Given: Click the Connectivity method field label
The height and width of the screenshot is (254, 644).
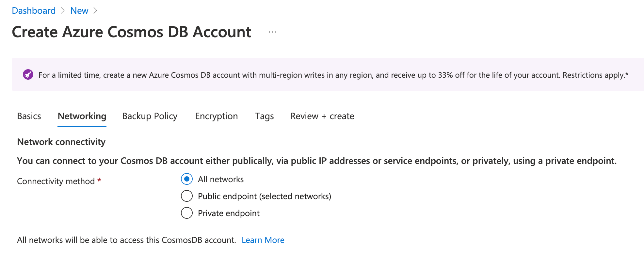Looking at the screenshot, I should pos(56,181).
